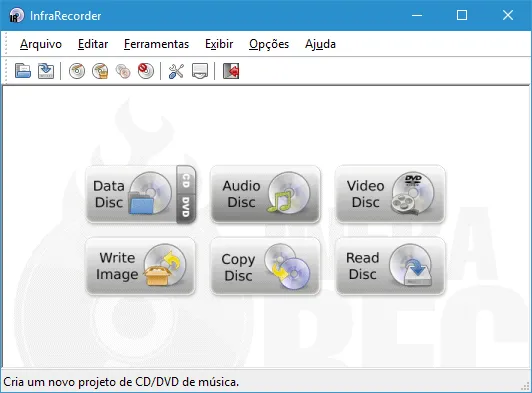Click the Read Disc button
This screenshot has width=532, height=393.
[390, 266]
